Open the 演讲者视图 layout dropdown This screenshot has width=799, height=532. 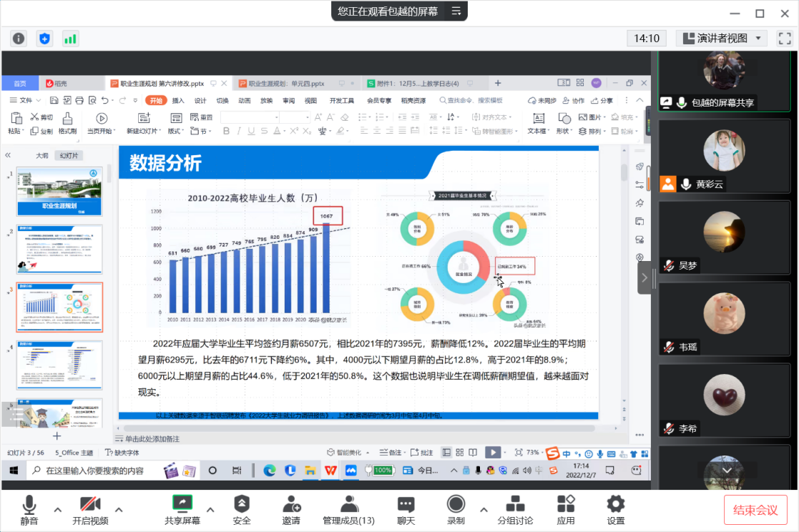[x=721, y=39]
